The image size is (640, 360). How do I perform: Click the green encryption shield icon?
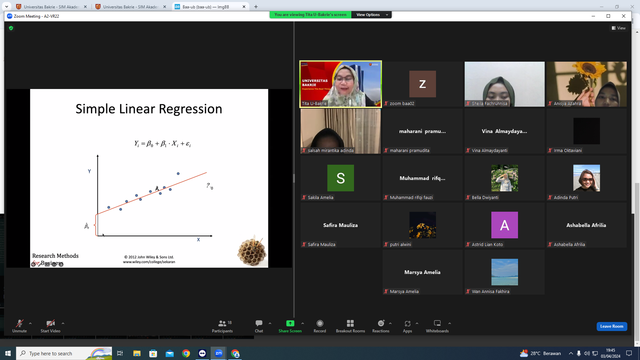pyautogui.click(x=11, y=28)
